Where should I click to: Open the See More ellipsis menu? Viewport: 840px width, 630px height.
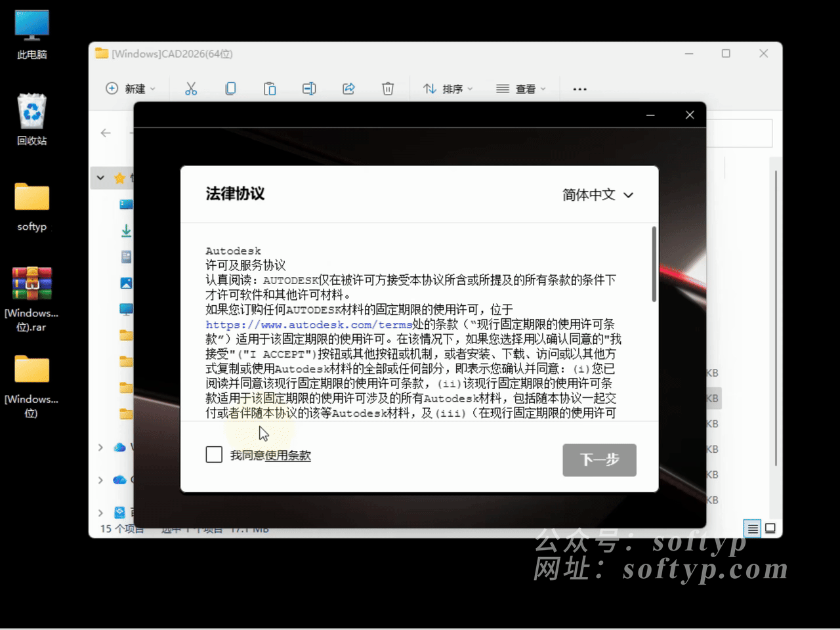[579, 89]
